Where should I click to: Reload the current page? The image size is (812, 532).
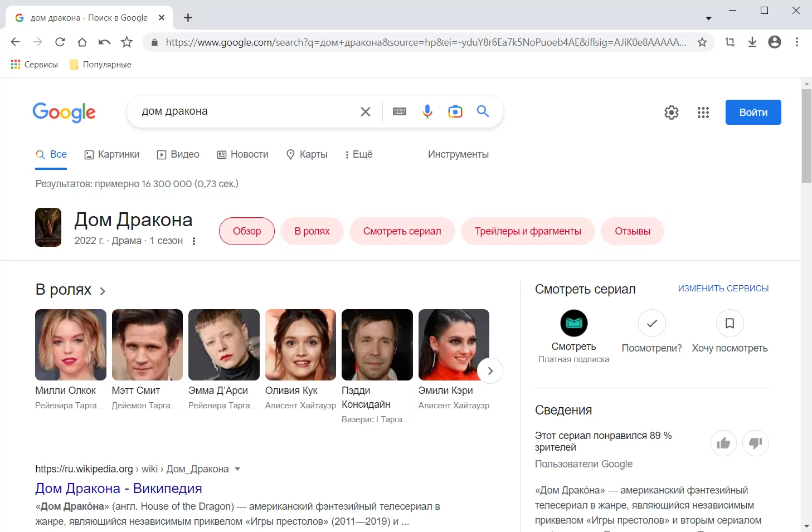tap(60, 42)
